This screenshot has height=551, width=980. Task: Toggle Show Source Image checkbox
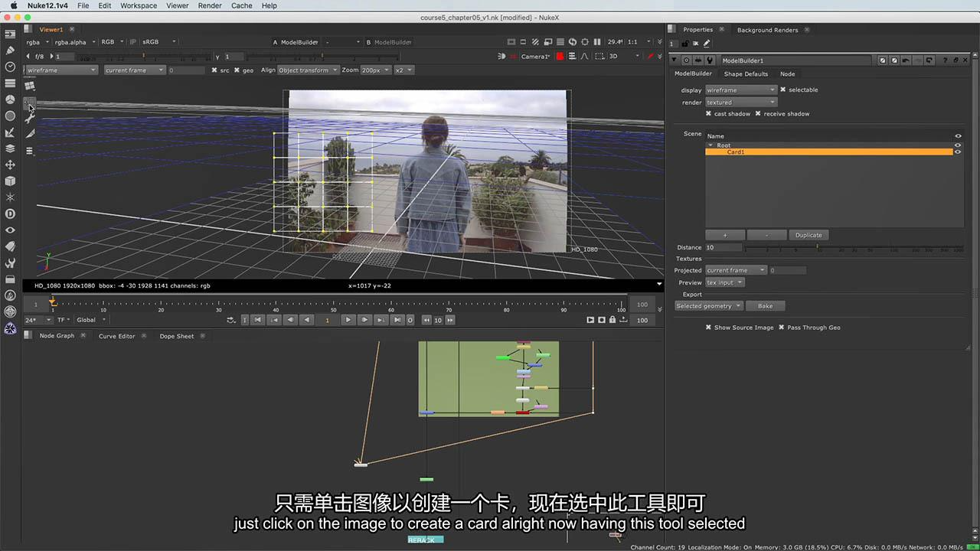pos(709,328)
